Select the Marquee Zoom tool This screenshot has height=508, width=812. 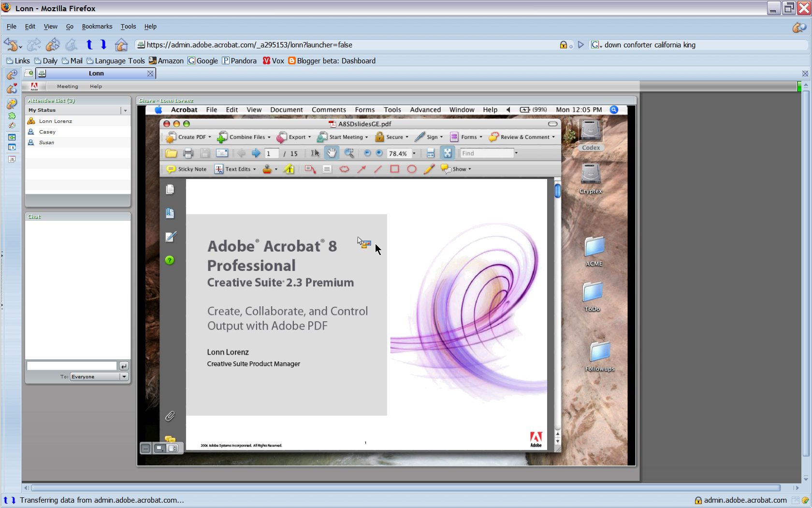point(350,153)
